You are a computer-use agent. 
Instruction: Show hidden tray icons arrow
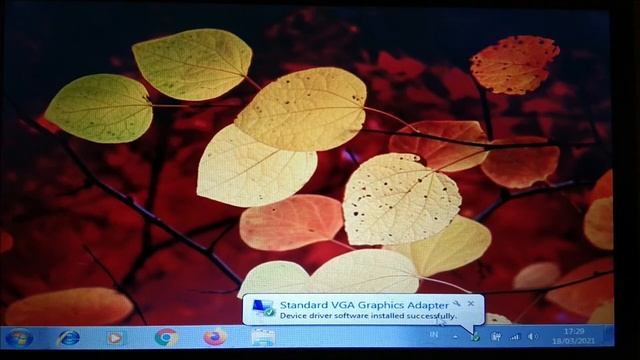[455, 337]
